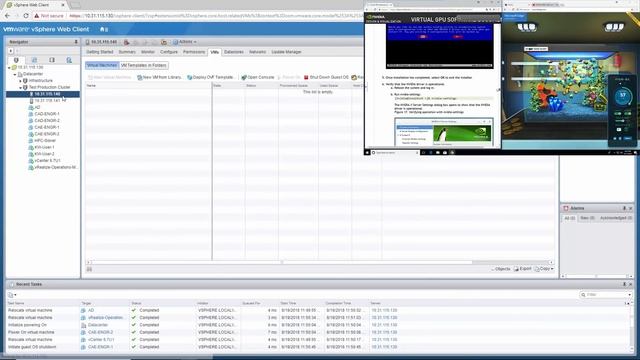Select HPC-Solver virtual machine
Viewport: 640px width, 360px height.
(x=45, y=141)
